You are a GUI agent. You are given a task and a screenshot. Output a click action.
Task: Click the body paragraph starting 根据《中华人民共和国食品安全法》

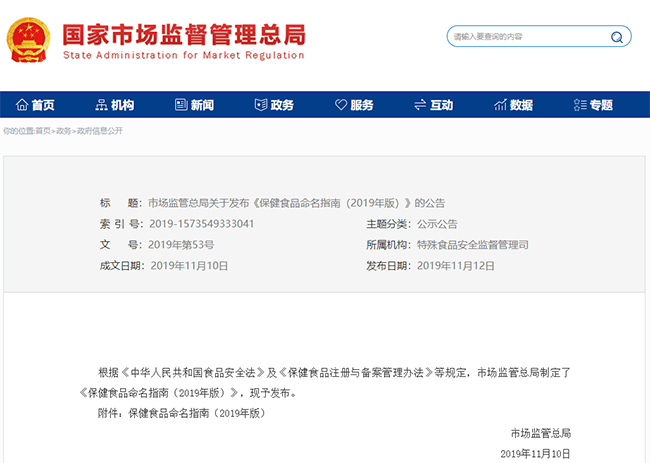point(335,373)
